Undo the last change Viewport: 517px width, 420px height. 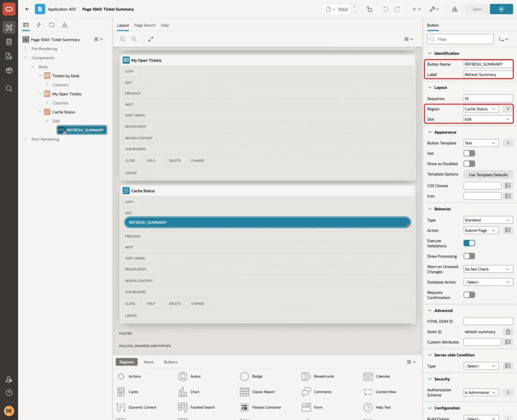385,9
